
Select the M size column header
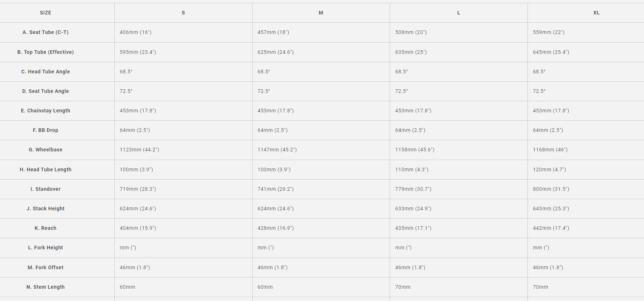[321, 13]
